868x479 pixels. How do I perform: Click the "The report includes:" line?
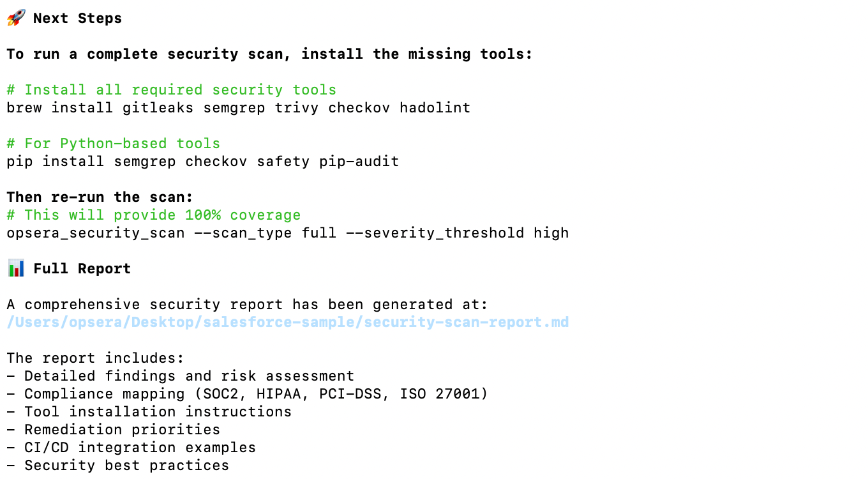(x=95, y=358)
